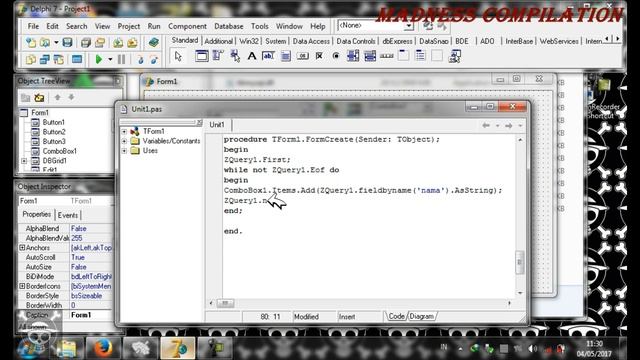Select the Unit1 editor tab
This screenshot has width=640, height=360.
pos(217,125)
